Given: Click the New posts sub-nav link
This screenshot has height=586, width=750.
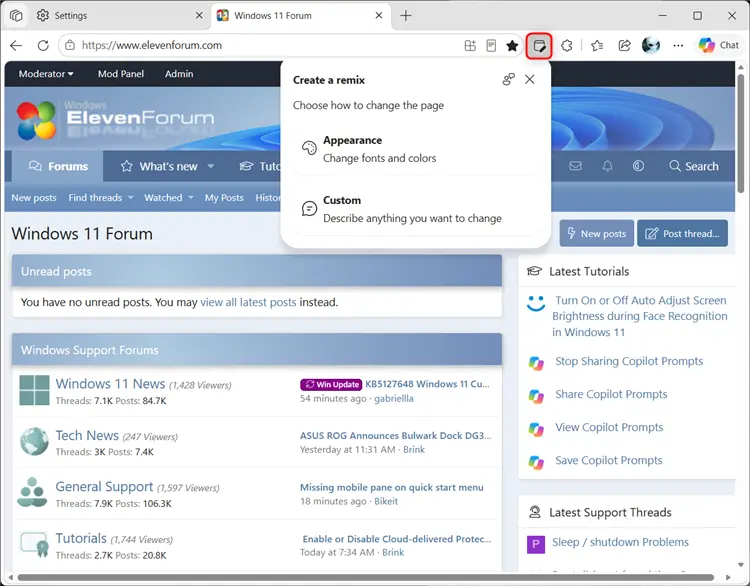Looking at the screenshot, I should click(x=34, y=198).
